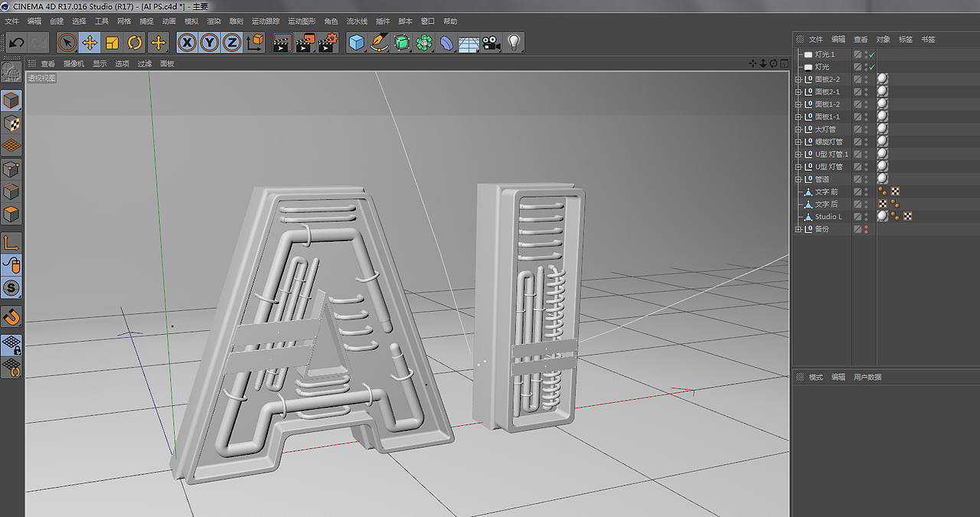Toggle the X axis lock
The width and height of the screenshot is (980, 517).
click(187, 43)
